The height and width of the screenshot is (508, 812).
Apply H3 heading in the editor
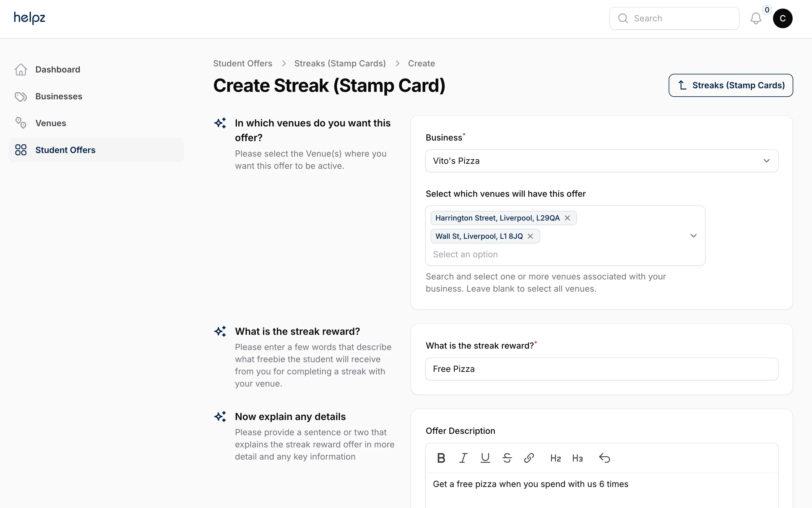577,458
